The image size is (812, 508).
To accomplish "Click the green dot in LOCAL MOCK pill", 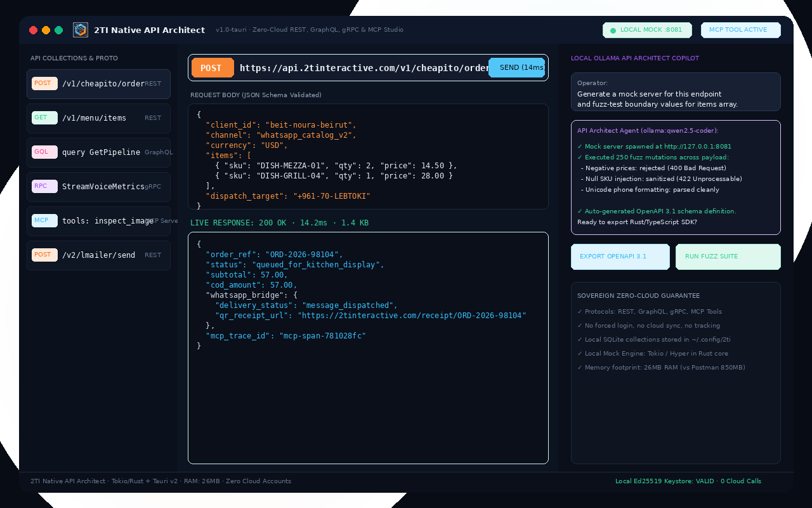I will (613, 30).
